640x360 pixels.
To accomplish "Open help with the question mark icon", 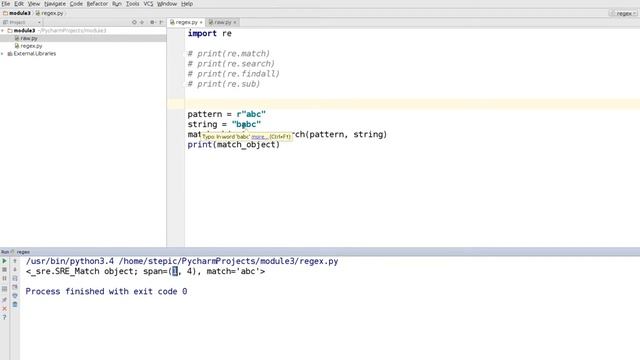I will (4, 318).
